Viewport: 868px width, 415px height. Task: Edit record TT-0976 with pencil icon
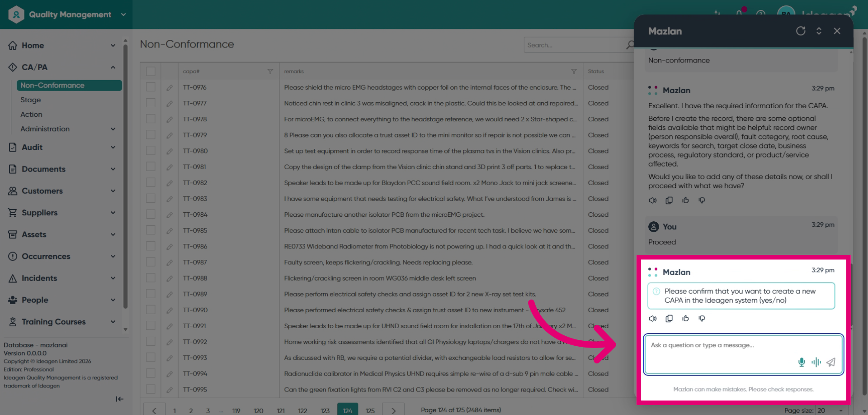[170, 88]
